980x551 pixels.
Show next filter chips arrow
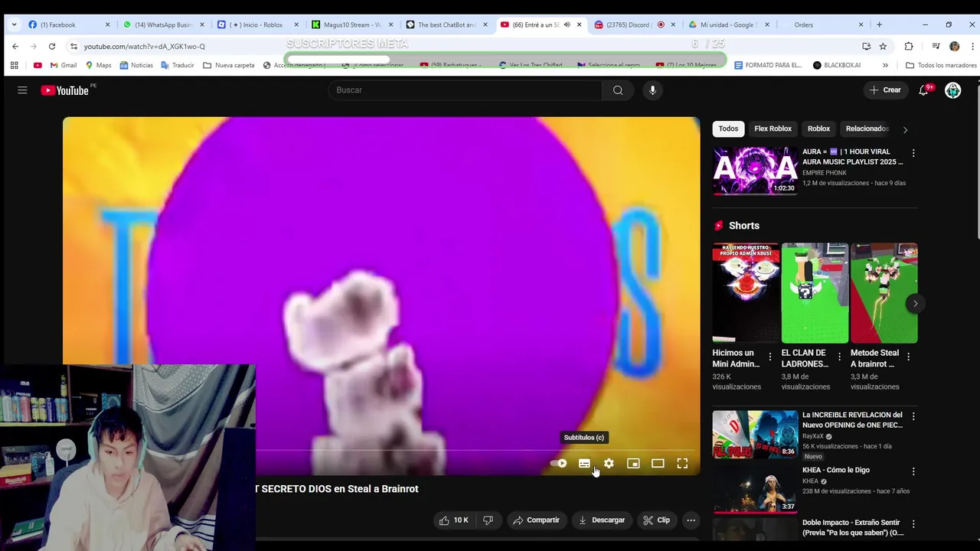905,129
